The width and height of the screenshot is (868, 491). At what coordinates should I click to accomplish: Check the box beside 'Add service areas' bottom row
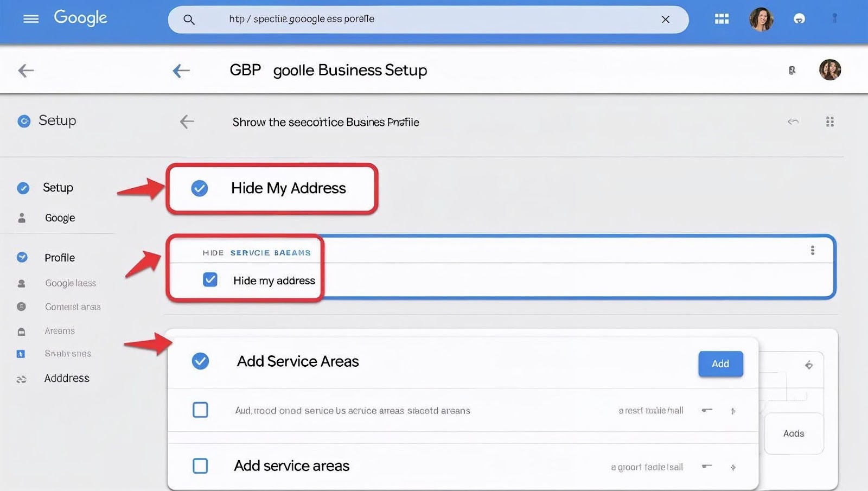point(200,466)
